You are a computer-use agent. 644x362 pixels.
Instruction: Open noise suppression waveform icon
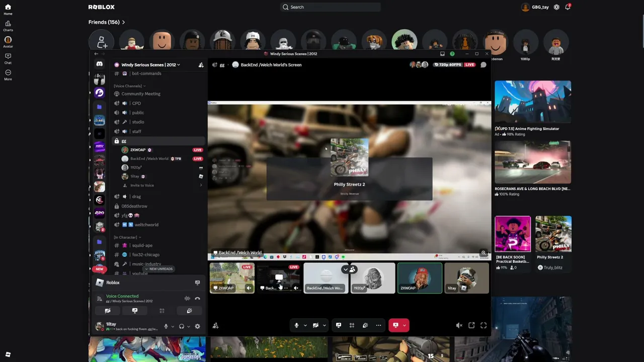tap(187, 299)
